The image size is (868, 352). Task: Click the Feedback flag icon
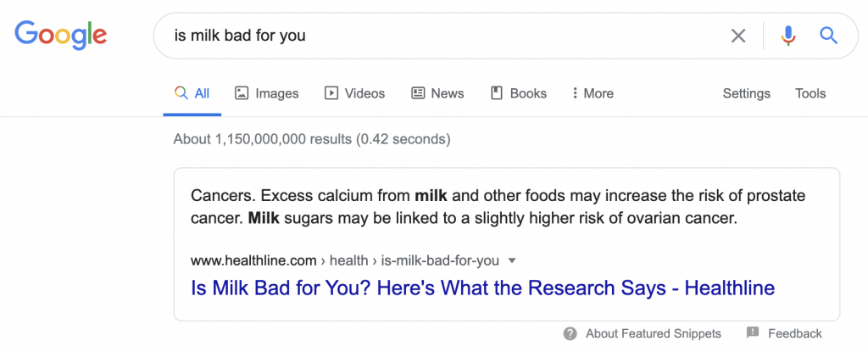click(753, 333)
